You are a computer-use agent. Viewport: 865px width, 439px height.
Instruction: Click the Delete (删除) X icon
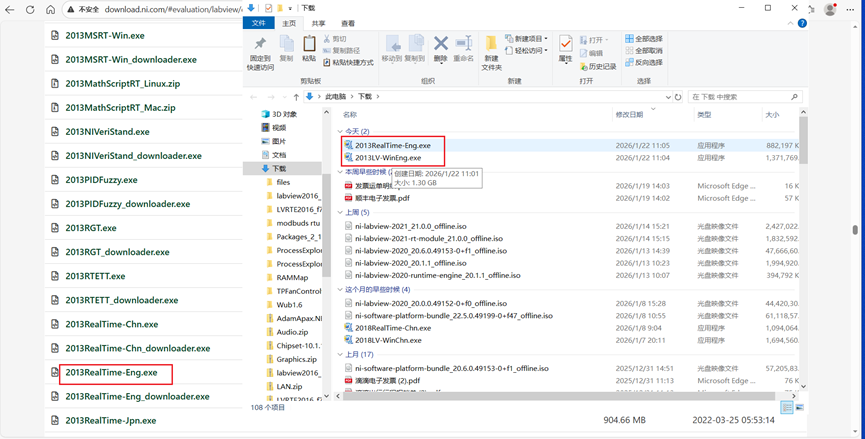[x=441, y=44]
